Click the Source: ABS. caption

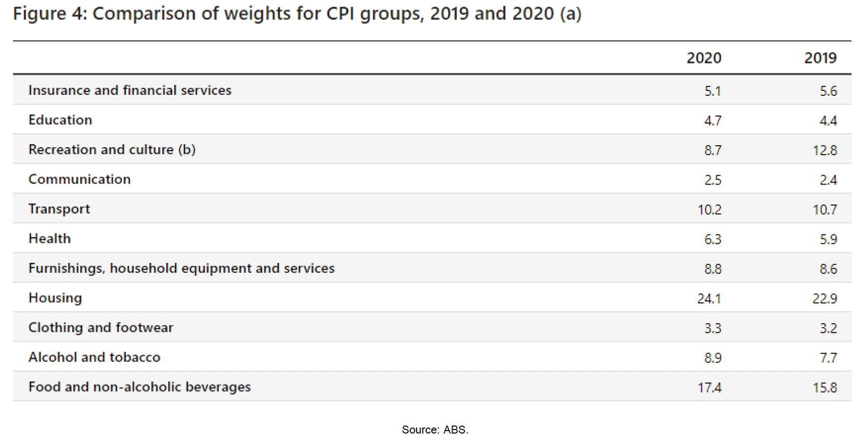click(x=435, y=430)
